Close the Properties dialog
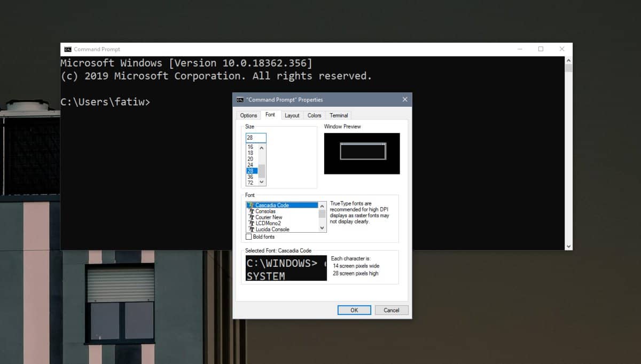 click(x=405, y=99)
